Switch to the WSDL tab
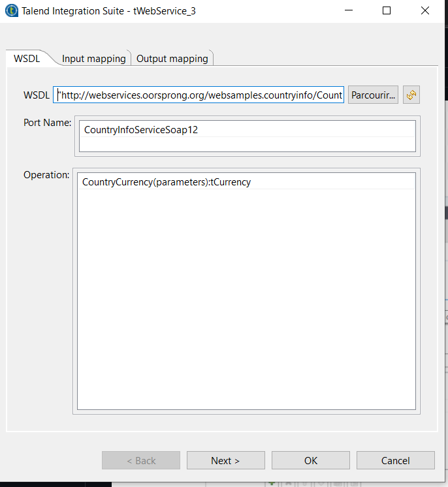 point(27,58)
